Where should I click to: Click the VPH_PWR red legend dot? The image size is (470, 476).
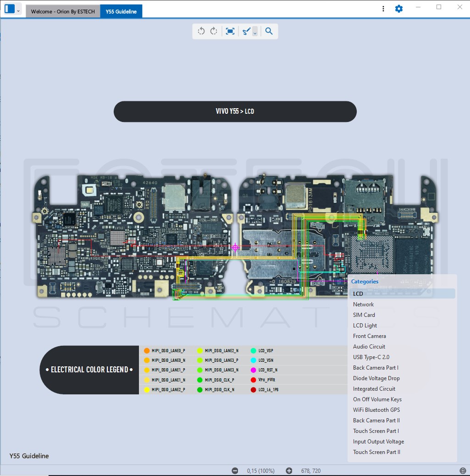point(253,380)
